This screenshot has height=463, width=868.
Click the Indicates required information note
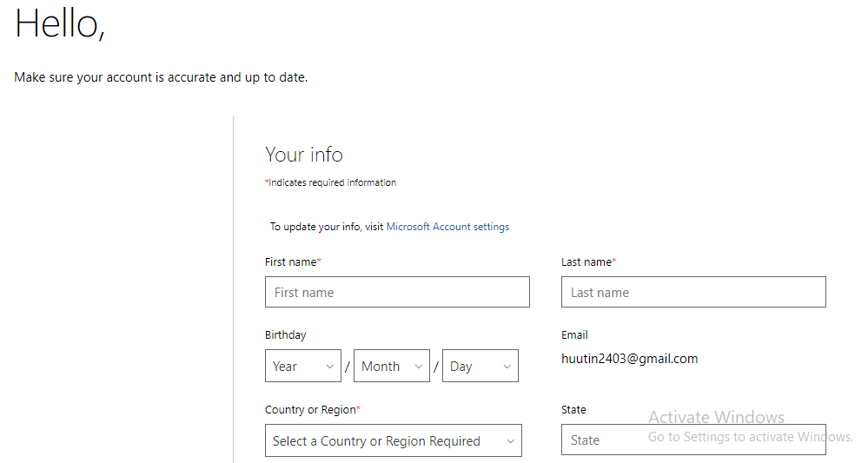point(330,182)
